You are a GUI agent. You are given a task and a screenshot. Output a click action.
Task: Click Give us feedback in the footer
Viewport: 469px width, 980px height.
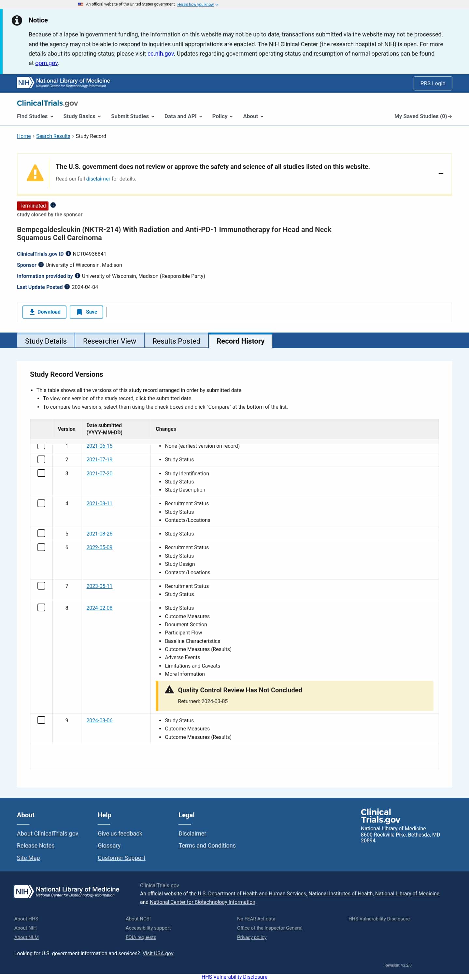tap(120, 833)
